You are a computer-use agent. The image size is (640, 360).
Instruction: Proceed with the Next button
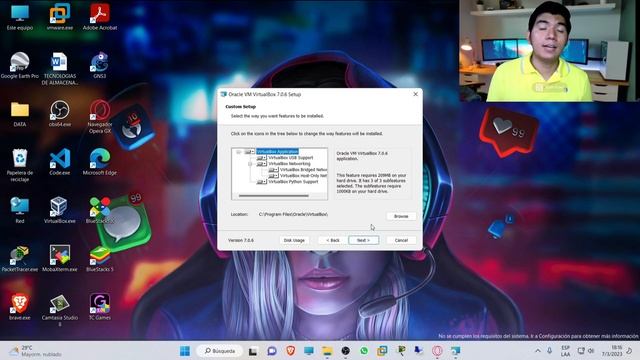[363, 240]
